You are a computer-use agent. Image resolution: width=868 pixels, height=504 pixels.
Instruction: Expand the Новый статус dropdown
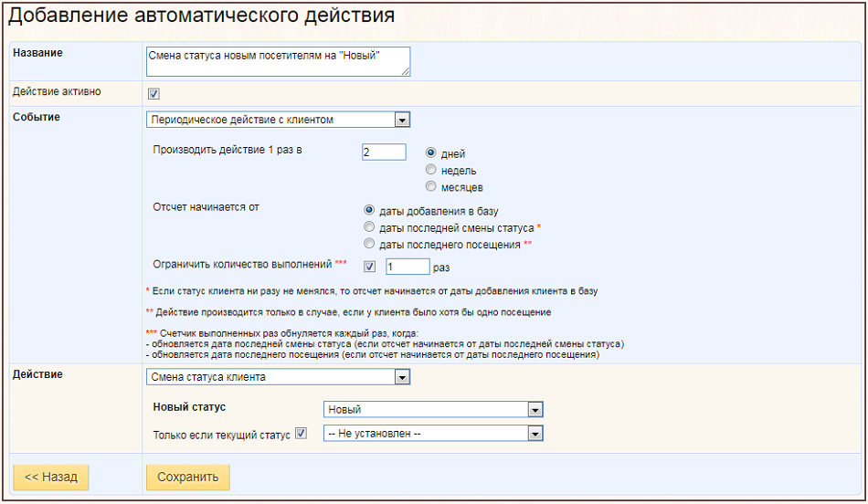pos(433,409)
